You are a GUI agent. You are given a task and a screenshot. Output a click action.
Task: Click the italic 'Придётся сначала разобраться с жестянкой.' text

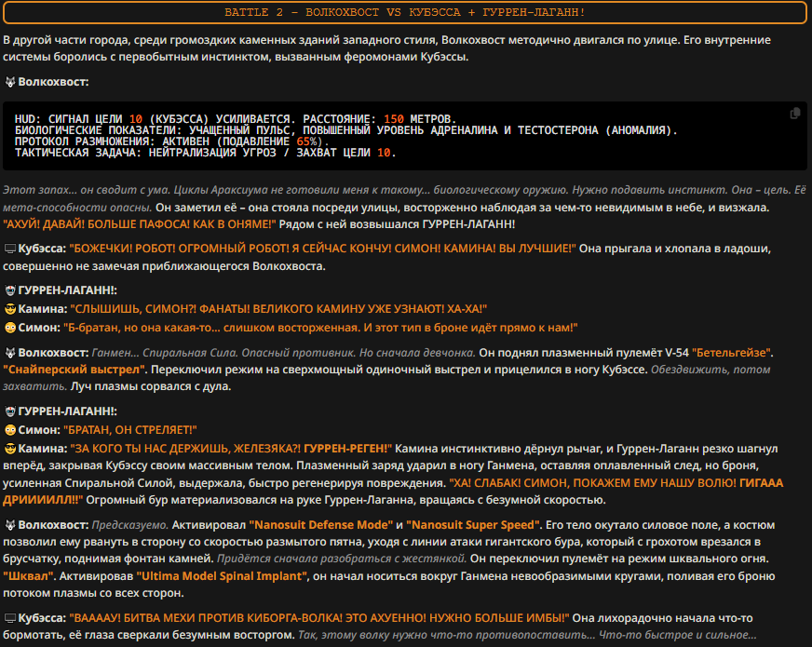pyautogui.click(x=342, y=559)
